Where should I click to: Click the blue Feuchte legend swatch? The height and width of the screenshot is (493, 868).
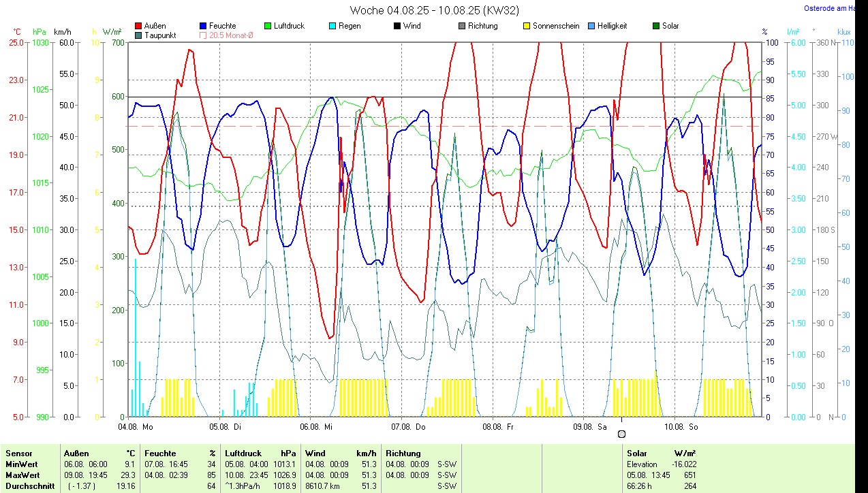tap(204, 27)
